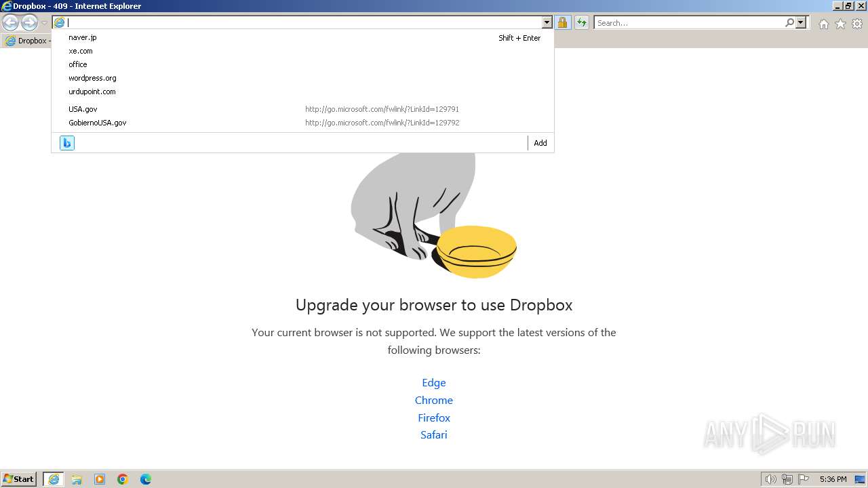Open the Firefox browser link
The image size is (868, 488).
coord(434,418)
